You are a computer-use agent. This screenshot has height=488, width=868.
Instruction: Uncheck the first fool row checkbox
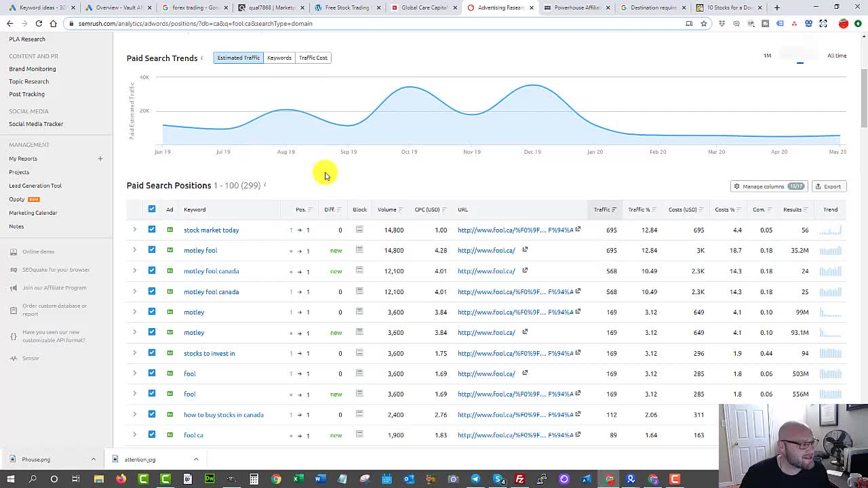click(152, 373)
